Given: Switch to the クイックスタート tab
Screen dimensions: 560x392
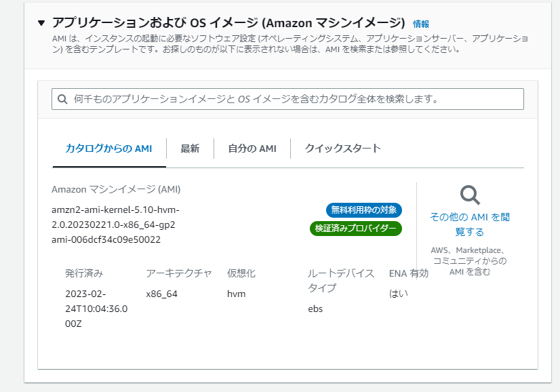Looking at the screenshot, I should [343, 149].
